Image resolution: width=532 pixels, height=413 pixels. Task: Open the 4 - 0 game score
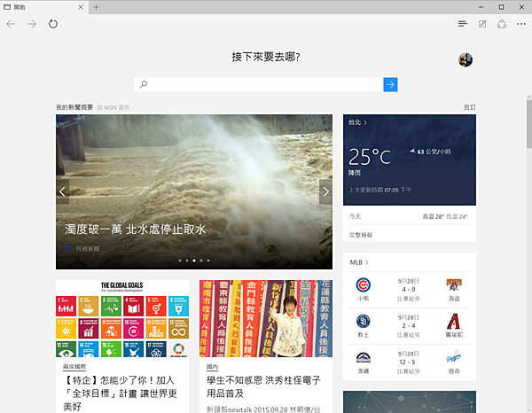point(409,289)
